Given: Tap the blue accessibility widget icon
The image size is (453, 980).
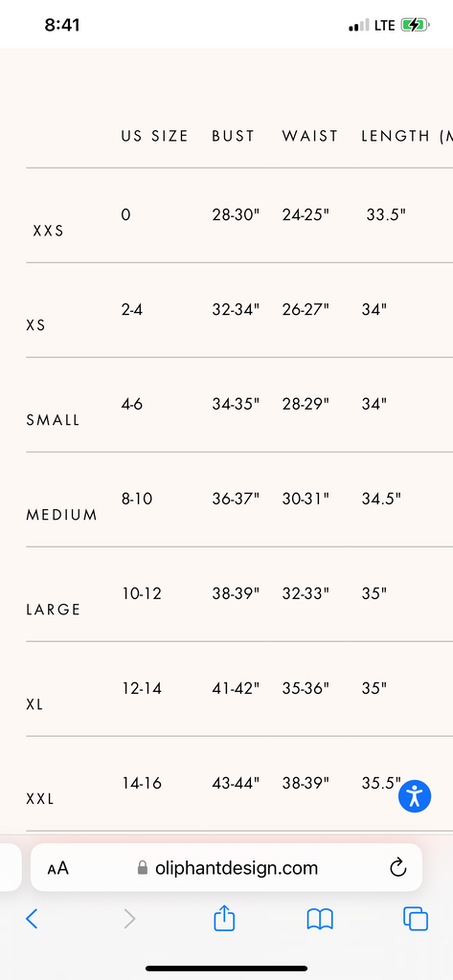Looking at the screenshot, I should (x=415, y=795).
